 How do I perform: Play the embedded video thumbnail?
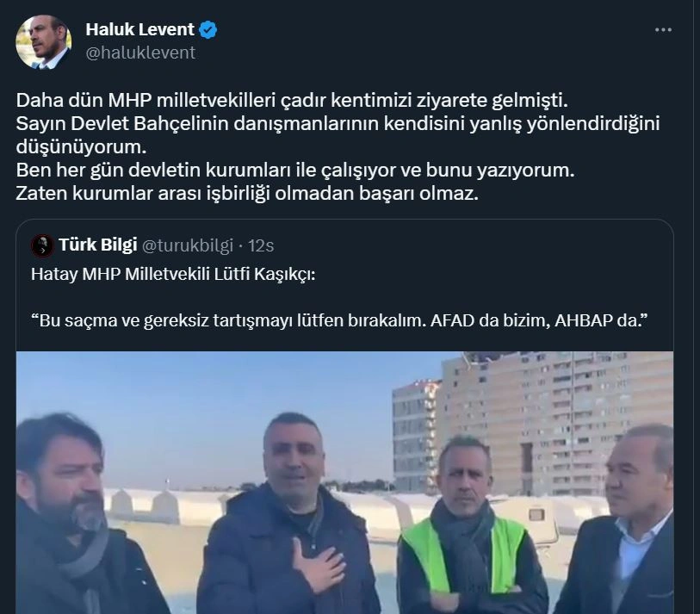pyautogui.click(x=344, y=482)
